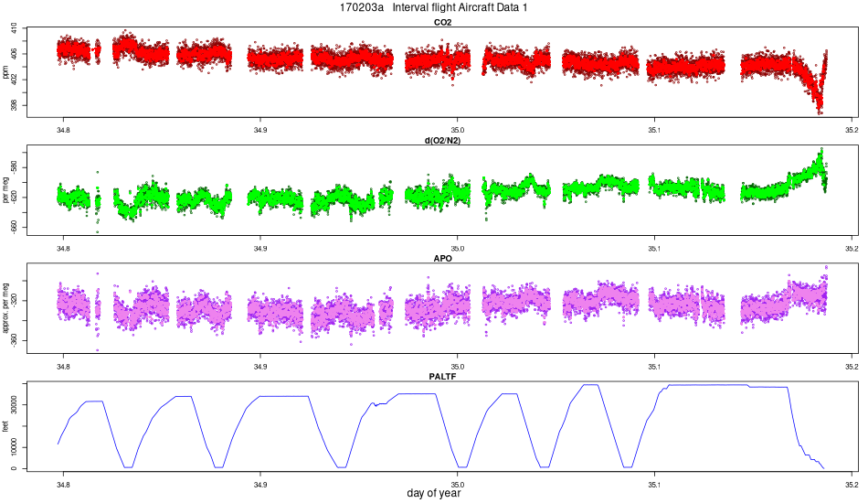
Task: Click '35.0' under the d(O2/N2) panel
Action: [x=457, y=248]
